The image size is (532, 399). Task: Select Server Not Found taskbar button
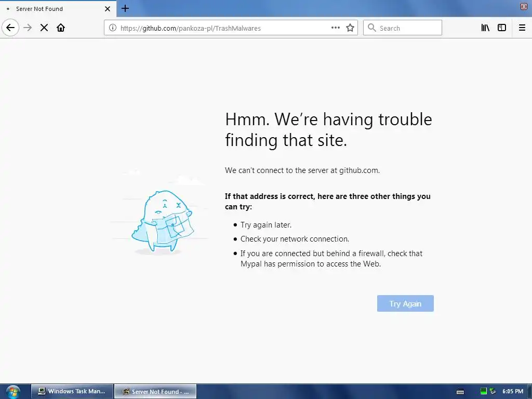pyautogui.click(x=155, y=391)
